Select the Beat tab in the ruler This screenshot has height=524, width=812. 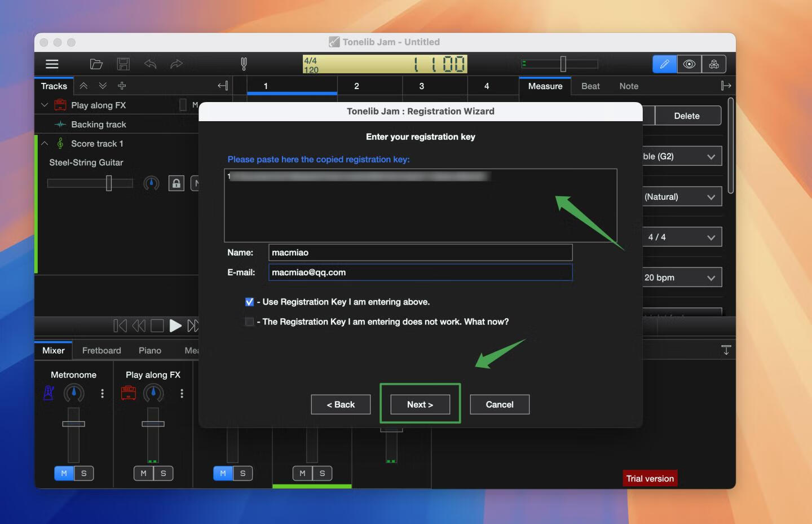coord(590,86)
